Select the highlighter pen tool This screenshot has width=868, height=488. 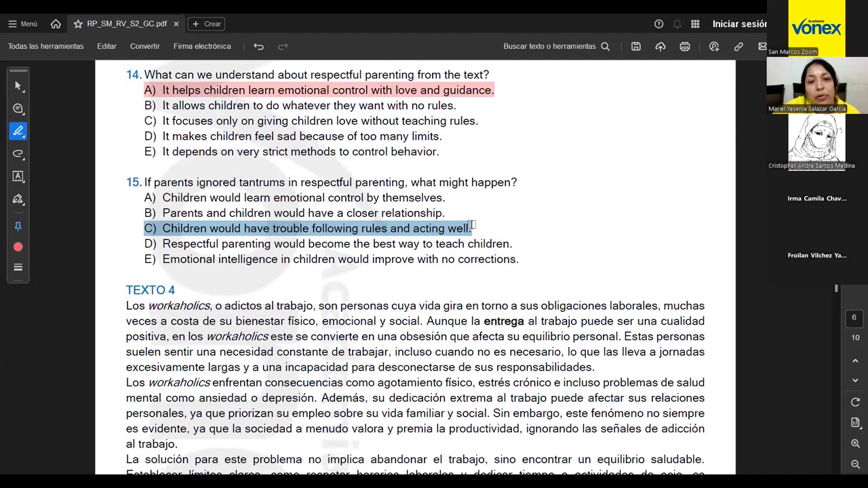tap(18, 131)
